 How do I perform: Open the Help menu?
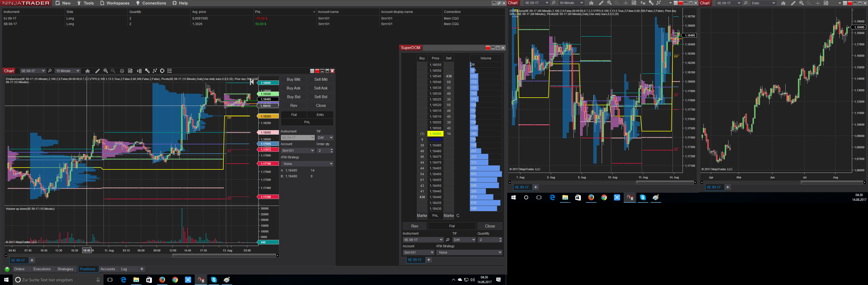(x=180, y=3)
